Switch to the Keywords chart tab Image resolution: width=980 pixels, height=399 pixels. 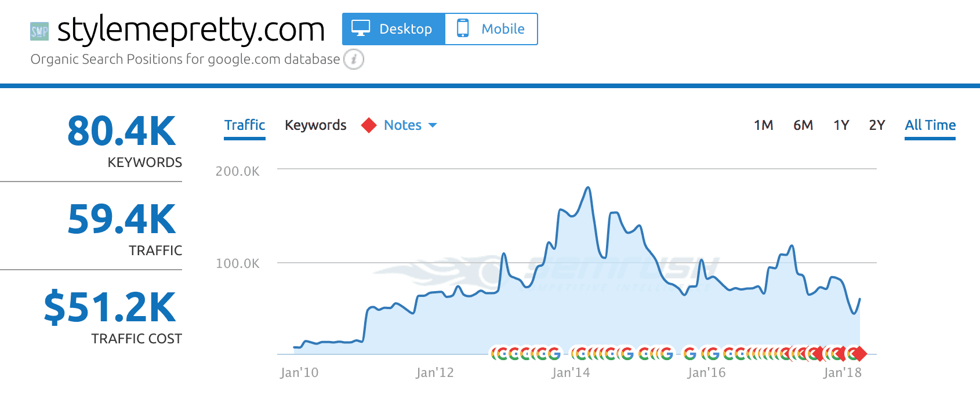coord(315,125)
